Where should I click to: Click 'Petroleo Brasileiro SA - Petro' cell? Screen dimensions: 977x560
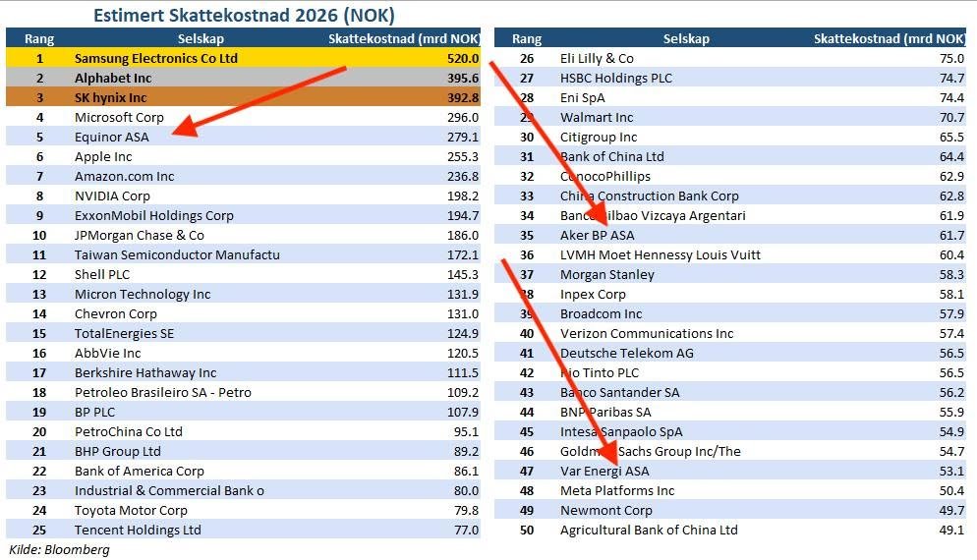pyautogui.click(x=162, y=392)
